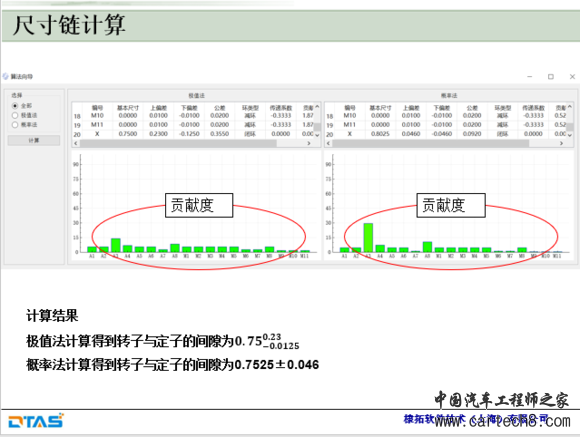The width and height of the screenshot is (580, 437).
Task: Click right arrow of right table horizontal scrollbar
Action: pos(562,143)
